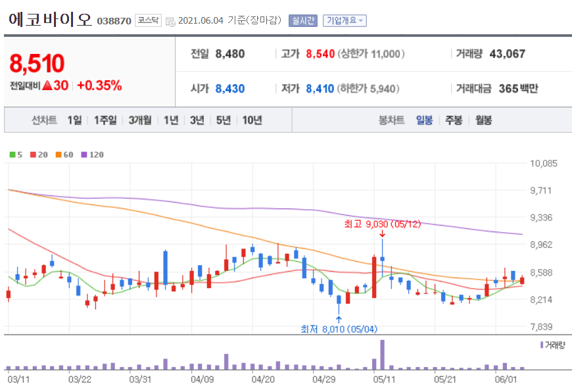Click the 최고 9,030 (05/12) chart marker
This screenshot has height=392, width=572.
pyautogui.click(x=382, y=224)
